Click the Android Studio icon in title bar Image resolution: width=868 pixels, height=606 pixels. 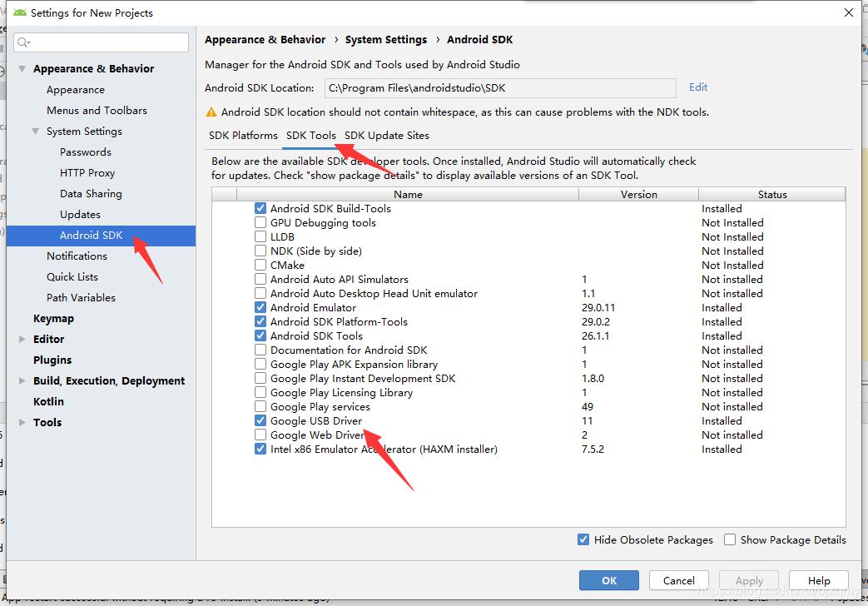point(20,12)
